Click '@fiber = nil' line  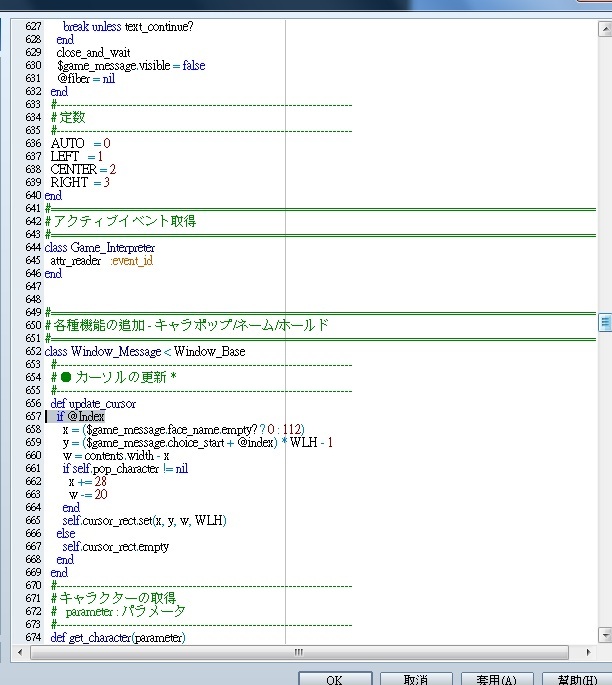click(x=86, y=79)
